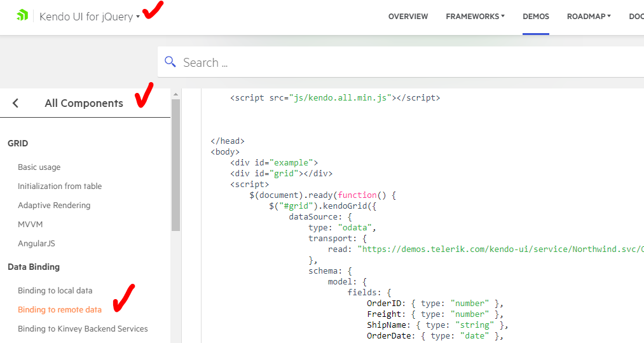Image resolution: width=644 pixels, height=343 pixels.
Task: Click the dataSource: code line
Action: (320, 217)
